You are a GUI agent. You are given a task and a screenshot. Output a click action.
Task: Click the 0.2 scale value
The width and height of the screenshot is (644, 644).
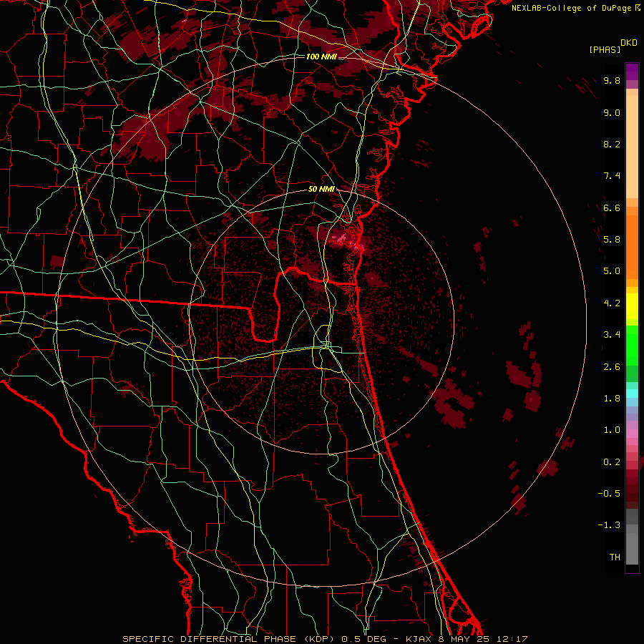612,462
